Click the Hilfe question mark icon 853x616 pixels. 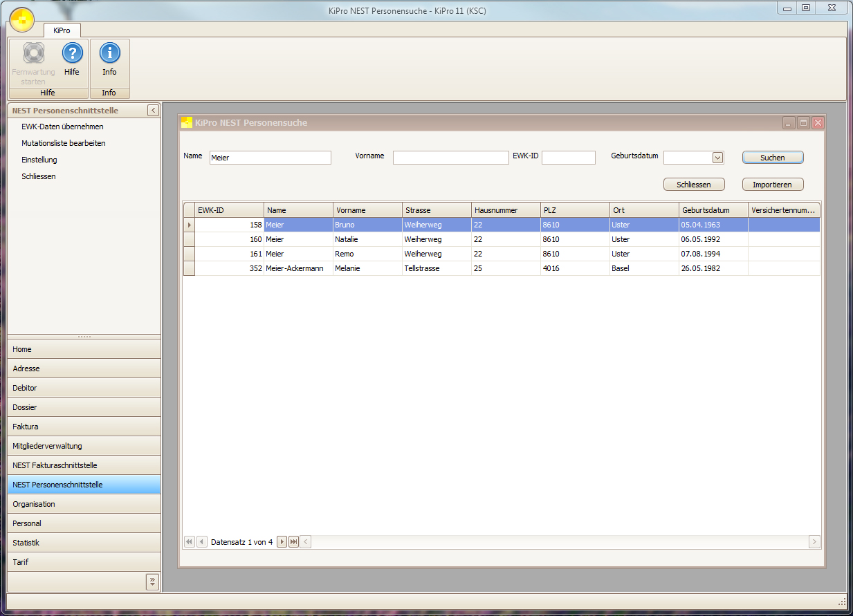(x=72, y=54)
